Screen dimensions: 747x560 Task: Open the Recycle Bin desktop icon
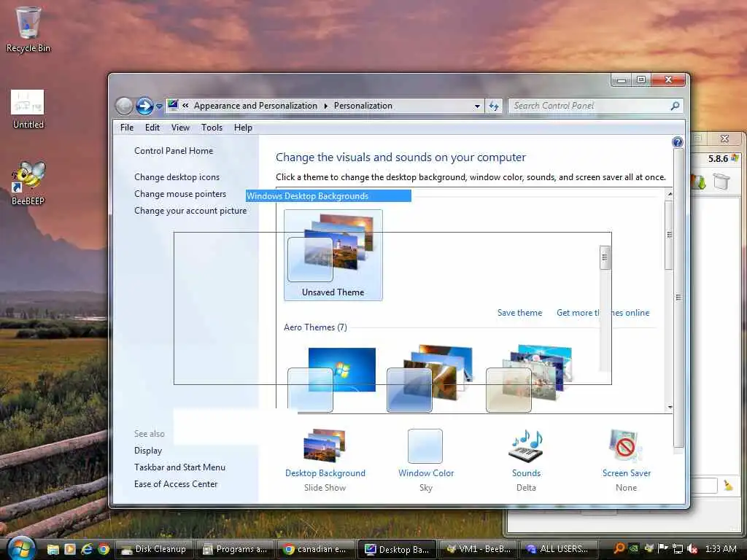[x=28, y=29]
